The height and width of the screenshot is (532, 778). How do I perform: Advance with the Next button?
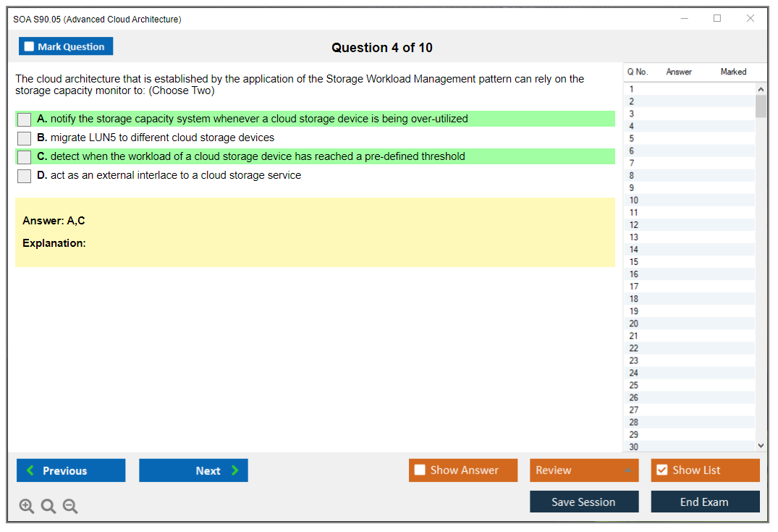(x=193, y=470)
